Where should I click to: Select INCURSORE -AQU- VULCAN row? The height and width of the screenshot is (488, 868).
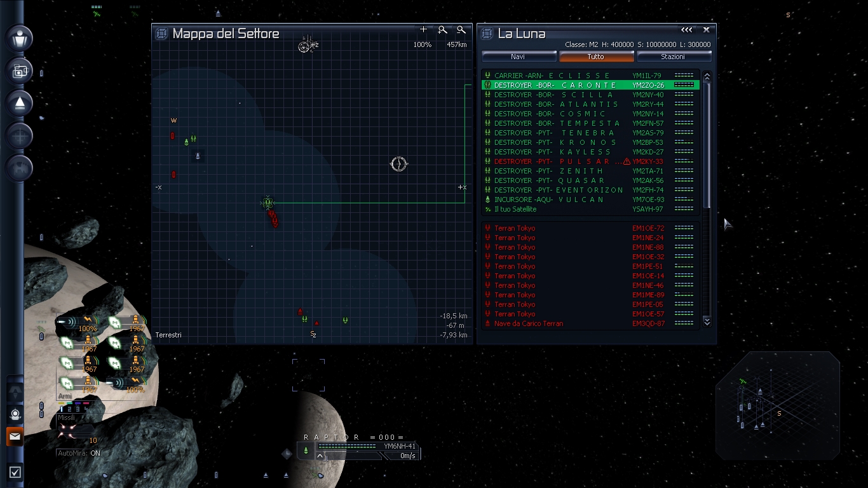(x=590, y=200)
